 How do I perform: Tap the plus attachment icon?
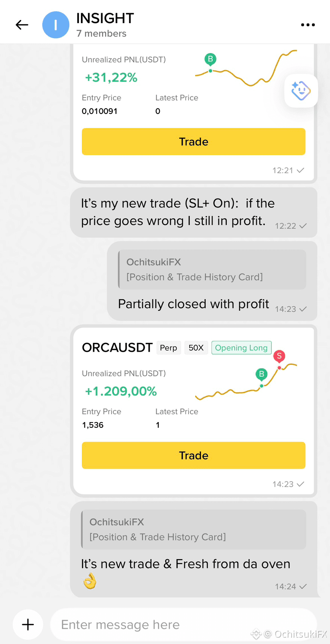[x=28, y=624]
